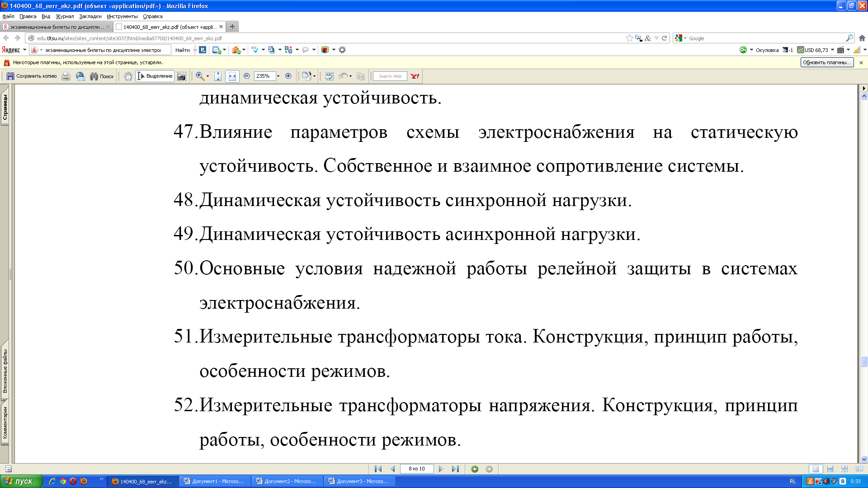
Task: Click the Copy icon in the PDF toolbar
Action: (x=361, y=76)
